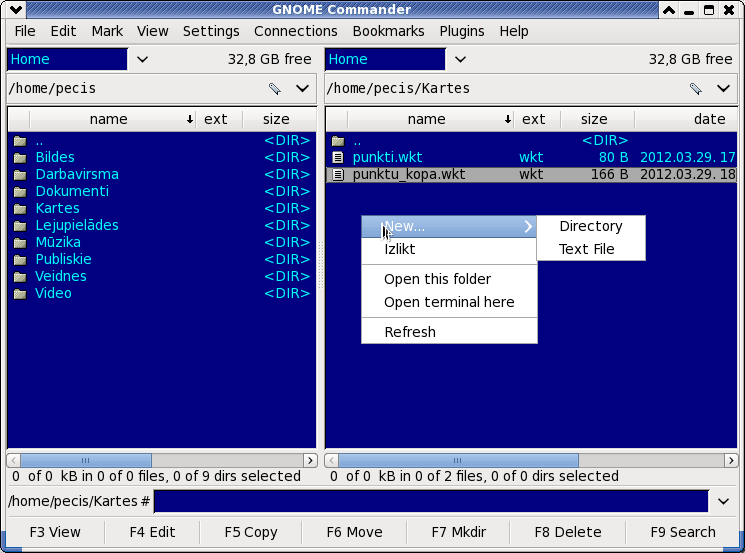Click the bookmark pin icon beside /home/pecis/Kartes
Image resolution: width=745 pixels, height=553 pixels.
[696, 88]
